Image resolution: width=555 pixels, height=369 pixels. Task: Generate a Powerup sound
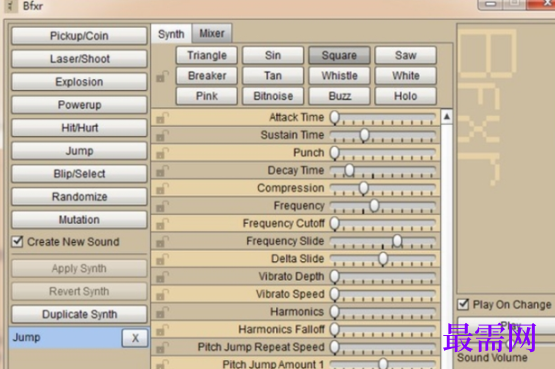click(79, 105)
